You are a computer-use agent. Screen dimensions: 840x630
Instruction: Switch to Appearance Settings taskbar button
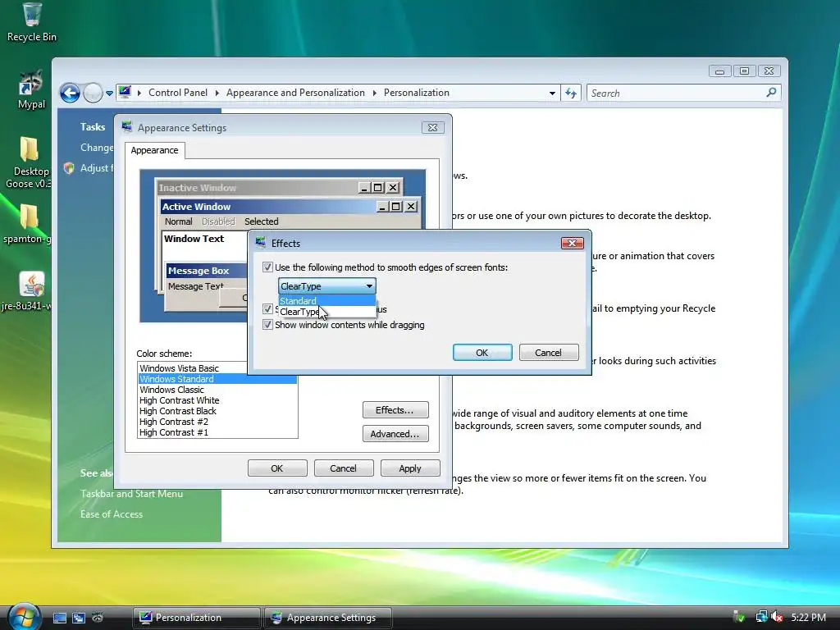click(328, 618)
